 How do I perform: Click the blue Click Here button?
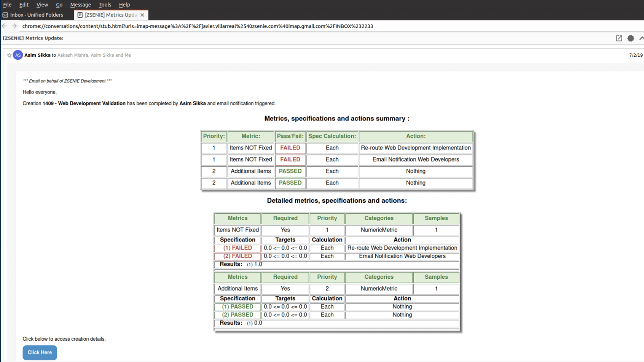click(40, 352)
